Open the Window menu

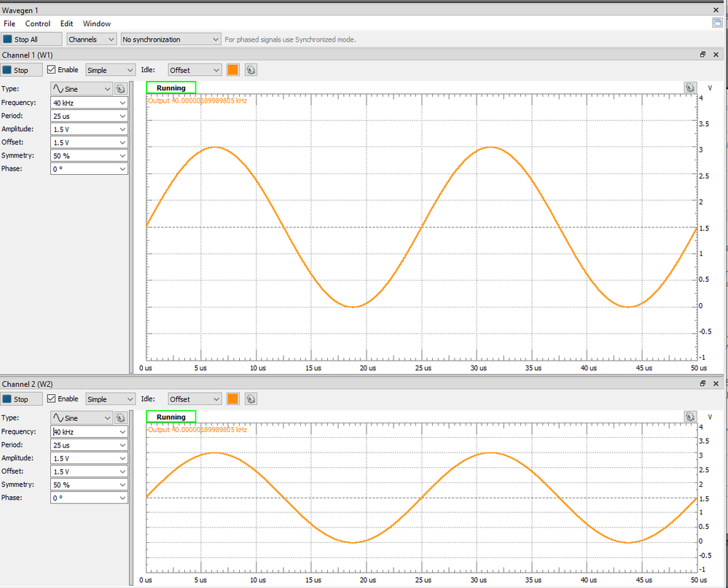pyautogui.click(x=97, y=24)
